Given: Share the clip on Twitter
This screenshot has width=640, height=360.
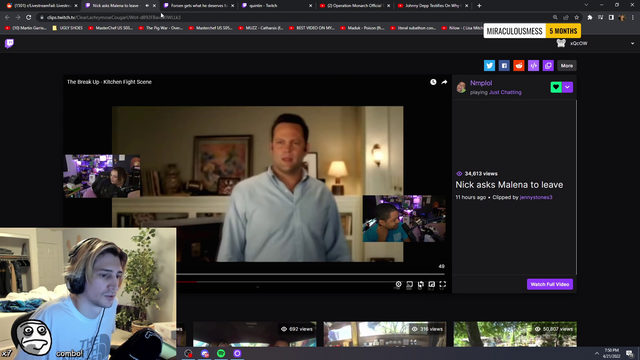Looking at the screenshot, I should tap(489, 65).
